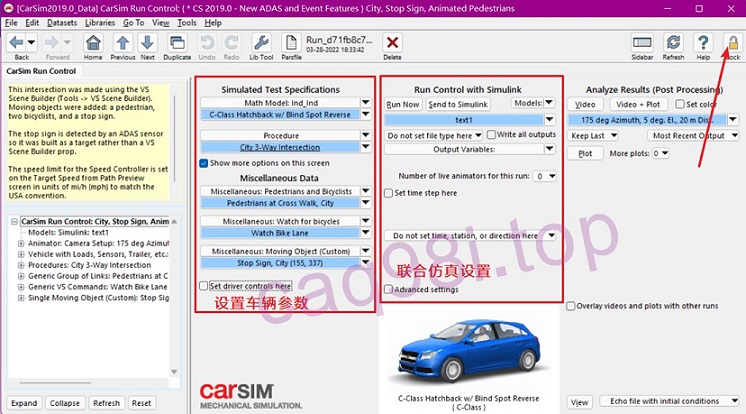Select text1 Simulink model field
The image size is (746, 414).
point(464,120)
